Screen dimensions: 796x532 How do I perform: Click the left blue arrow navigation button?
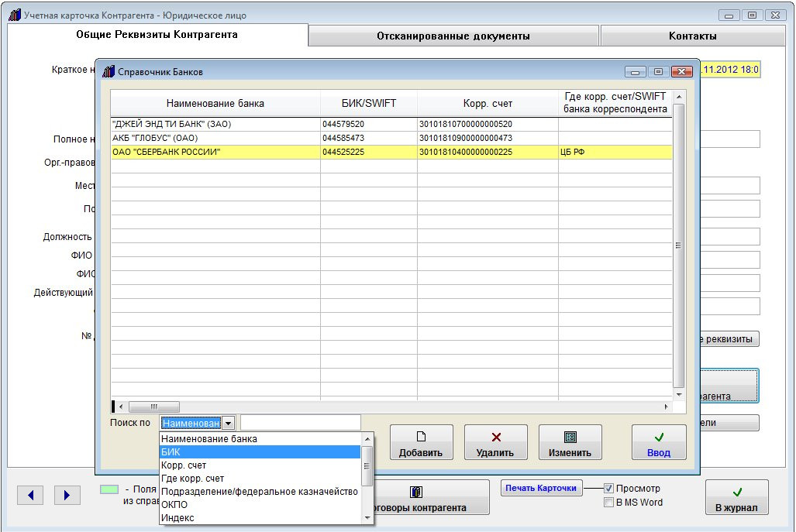tap(30, 496)
